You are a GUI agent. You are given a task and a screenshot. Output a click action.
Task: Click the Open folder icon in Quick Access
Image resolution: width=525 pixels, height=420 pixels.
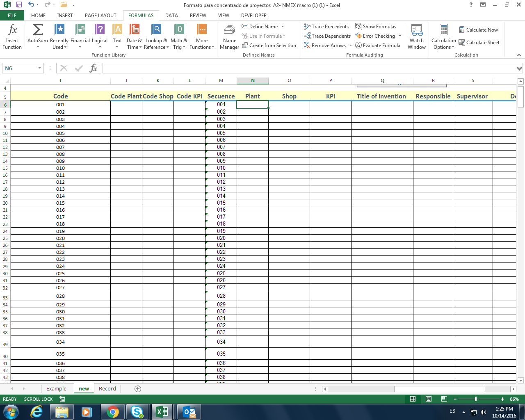click(x=64, y=5)
